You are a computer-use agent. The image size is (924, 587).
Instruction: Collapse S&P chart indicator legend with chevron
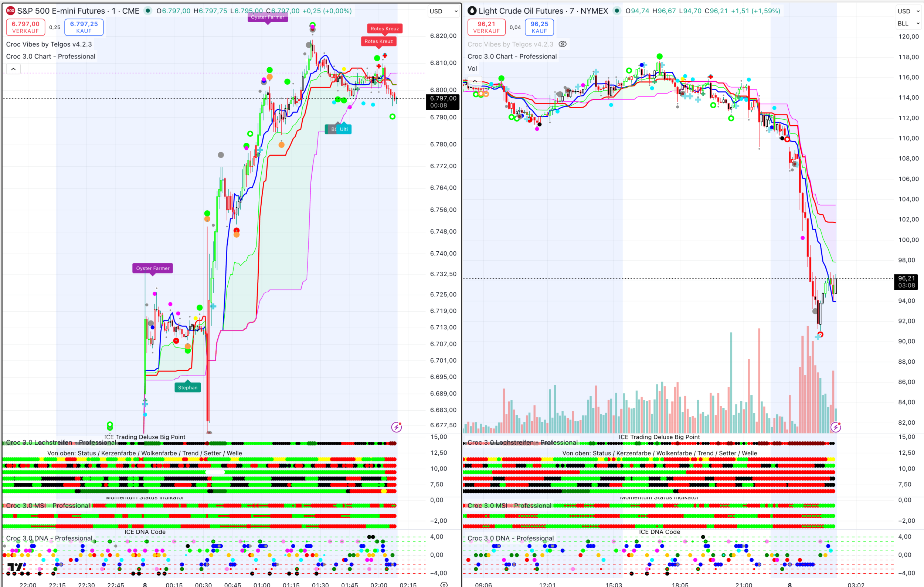click(13, 69)
